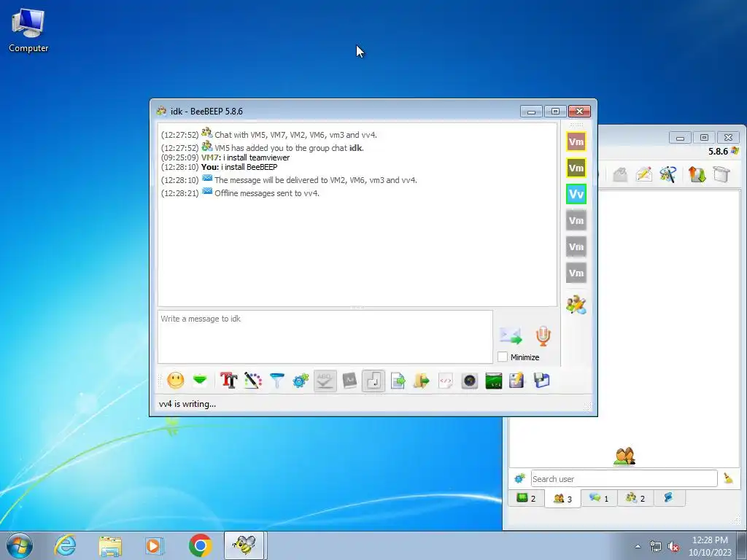Enable the Minimize checkbox
The image size is (747, 560).
502,357
